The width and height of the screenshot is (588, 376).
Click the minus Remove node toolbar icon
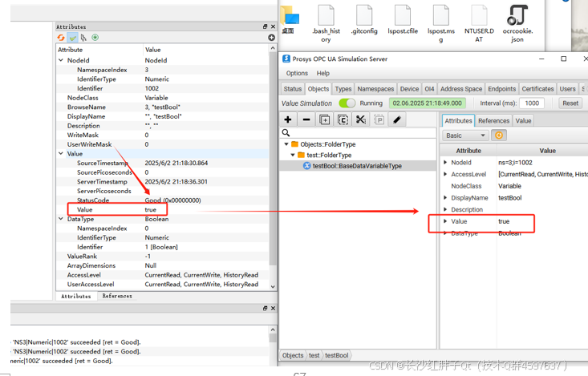click(306, 119)
